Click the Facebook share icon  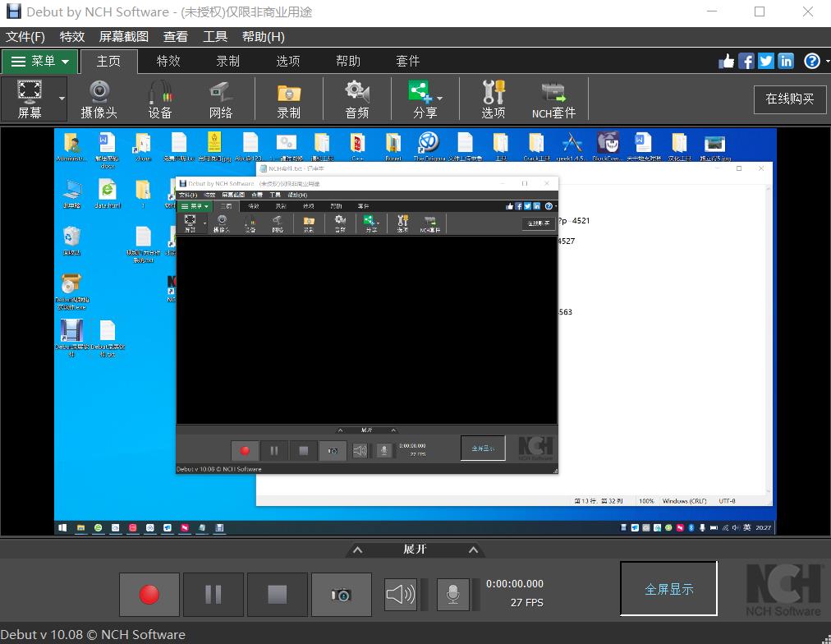[x=746, y=61]
